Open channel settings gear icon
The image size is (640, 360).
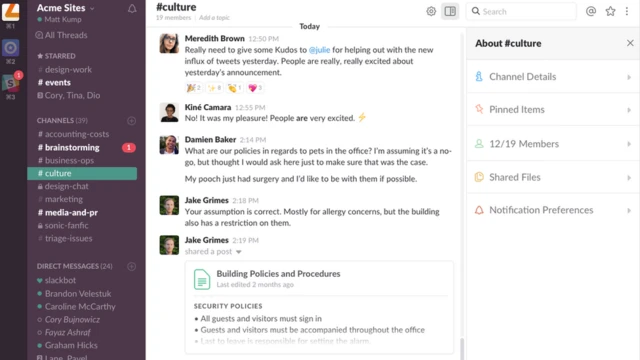pyautogui.click(x=431, y=11)
